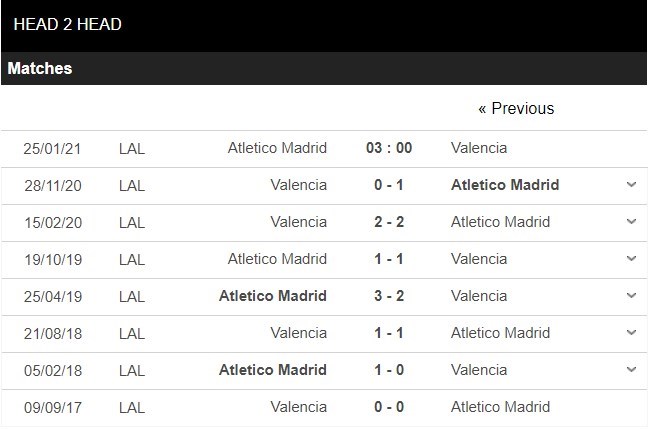Image resolution: width=649 pixels, height=429 pixels.
Task: Select the Matches tab header
Action: [x=40, y=69]
